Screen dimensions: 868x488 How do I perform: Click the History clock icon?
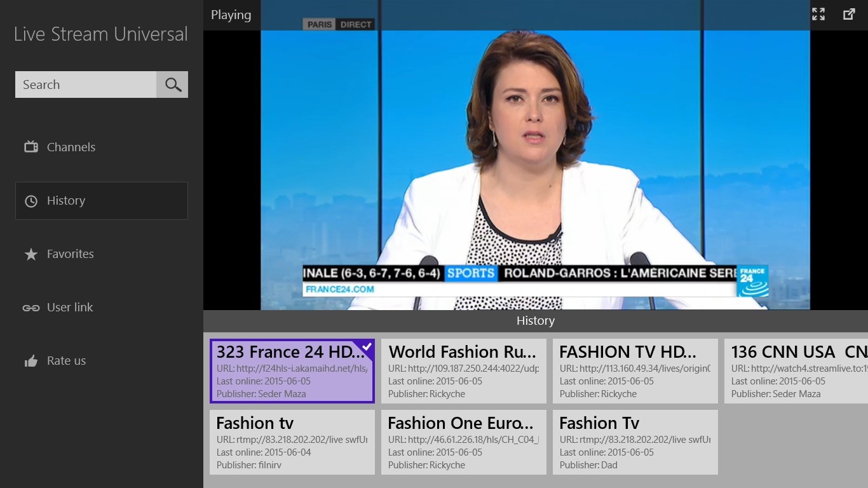(31, 201)
